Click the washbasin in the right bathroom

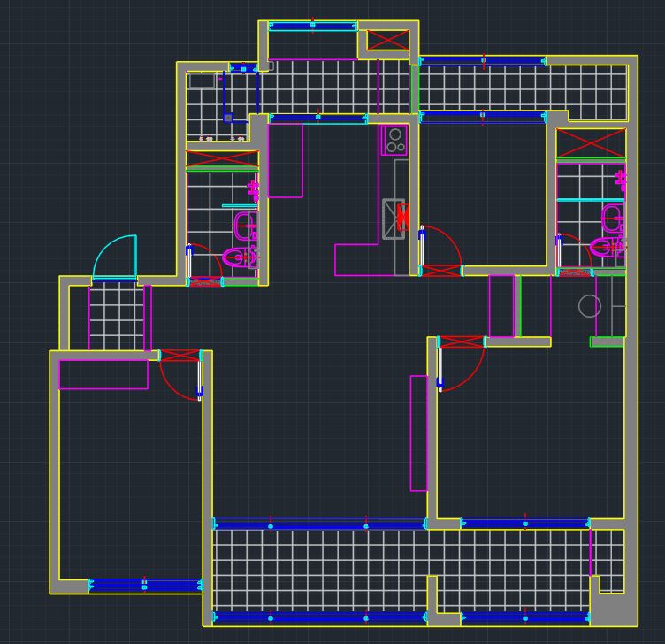coord(612,217)
